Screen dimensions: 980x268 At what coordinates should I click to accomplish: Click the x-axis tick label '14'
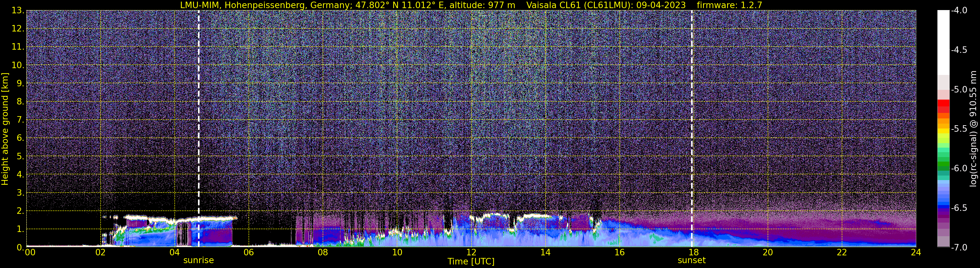[545, 252]
